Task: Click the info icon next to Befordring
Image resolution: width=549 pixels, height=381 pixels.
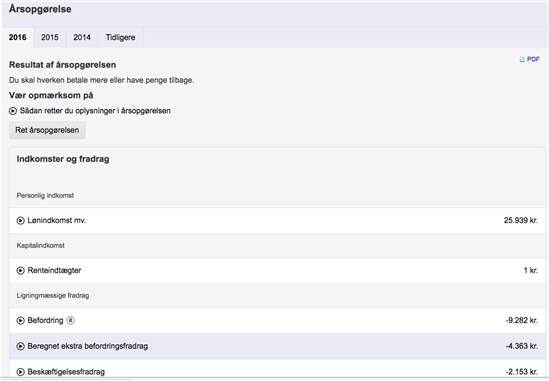Action: click(70, 320)
